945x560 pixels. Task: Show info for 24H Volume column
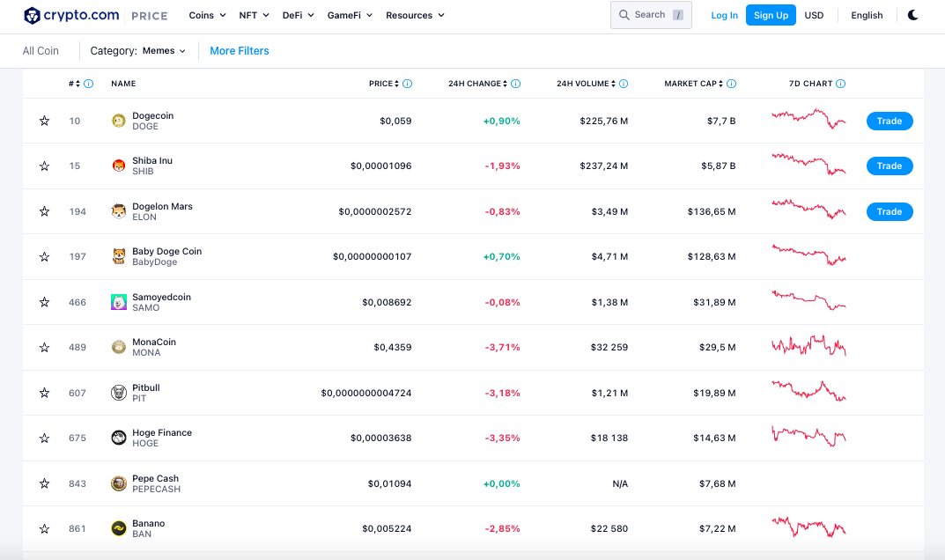pyautogui.click(x=624, y=84)
